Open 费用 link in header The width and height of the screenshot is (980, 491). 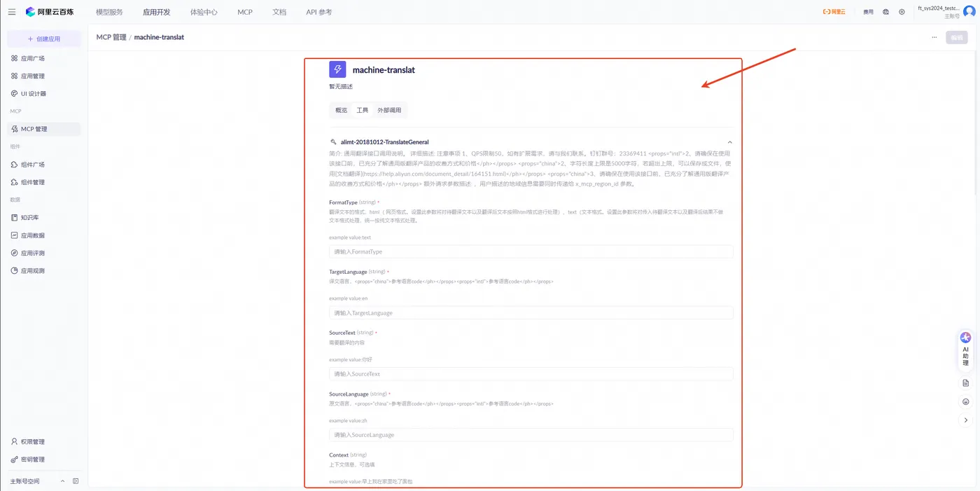[868, 12]
